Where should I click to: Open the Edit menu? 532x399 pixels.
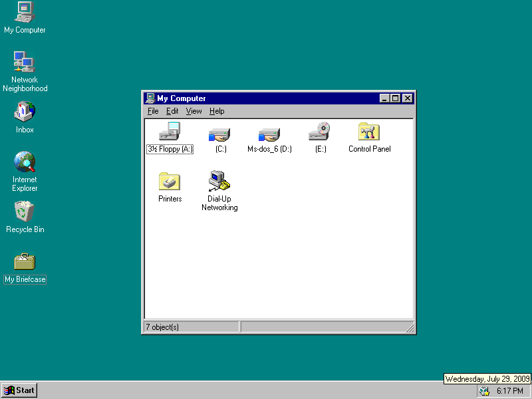pos(172,111)
